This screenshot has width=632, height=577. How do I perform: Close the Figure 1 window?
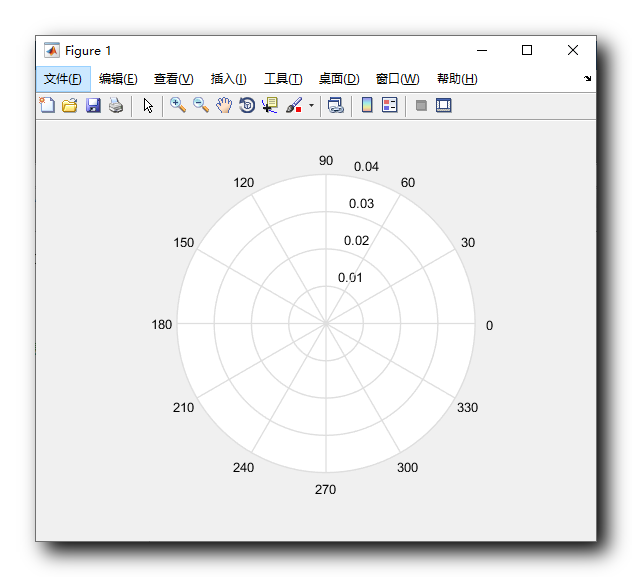click(572, 50)
